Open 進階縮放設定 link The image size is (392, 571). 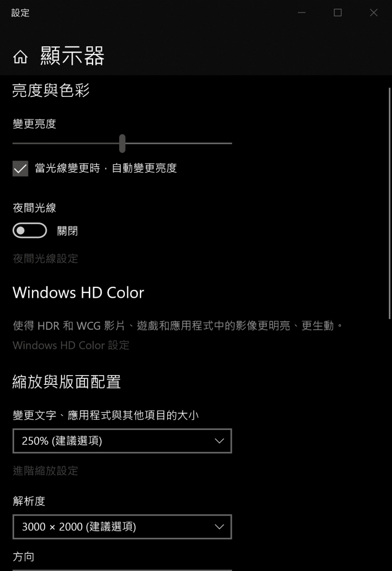coord(46,470)
